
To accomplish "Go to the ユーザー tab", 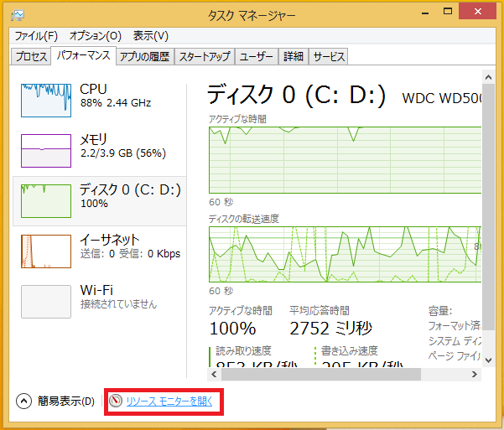I will [256, 56].
